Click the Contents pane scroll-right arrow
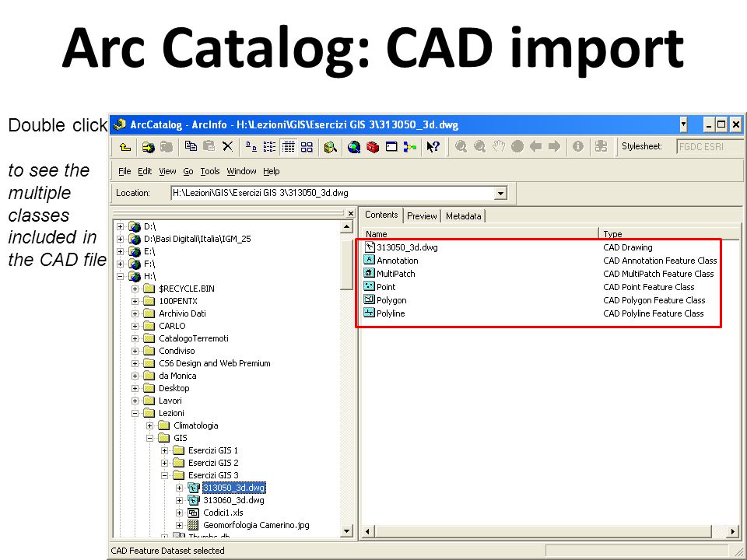This screenshot has height=560, width=747. (733, 531)
